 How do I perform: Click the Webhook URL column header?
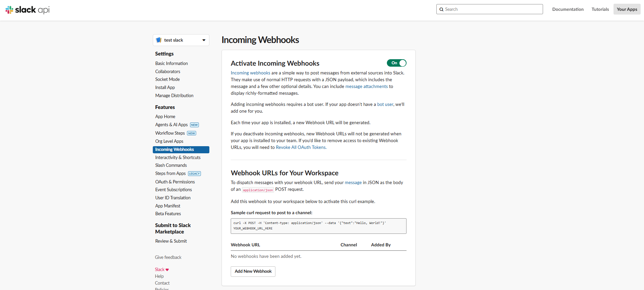[245, 245]
